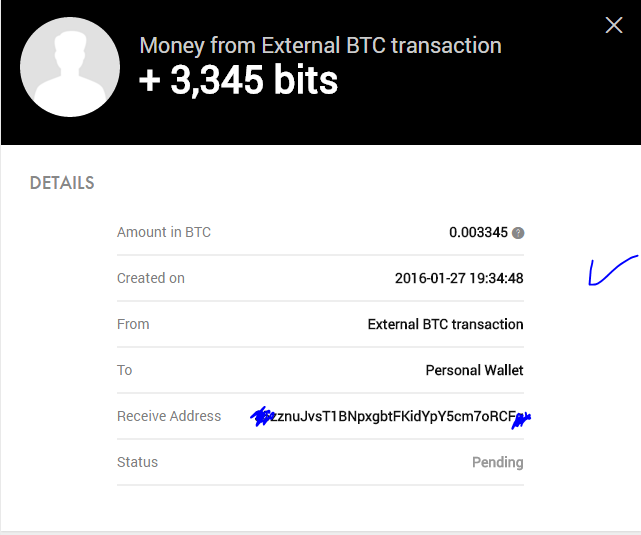Image resolution: width=641 pixels, height=535 pixels.
Task: Close the transaction details dialog
Action: pyautogui.click(x=614, y=25)
